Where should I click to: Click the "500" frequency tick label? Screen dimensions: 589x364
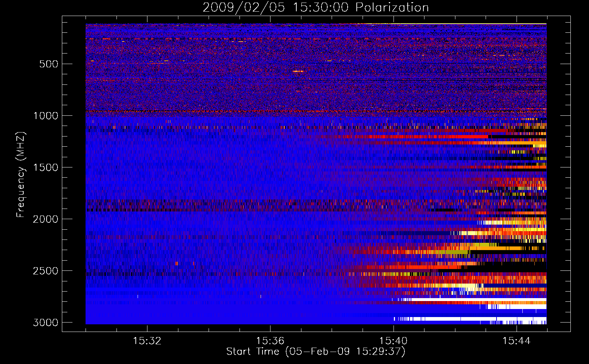point(49,64)
